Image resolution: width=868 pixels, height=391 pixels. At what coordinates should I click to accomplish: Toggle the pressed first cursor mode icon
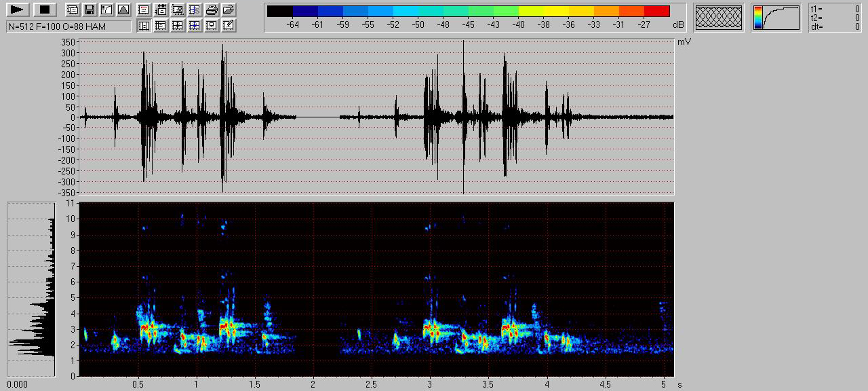coord(144,26)
